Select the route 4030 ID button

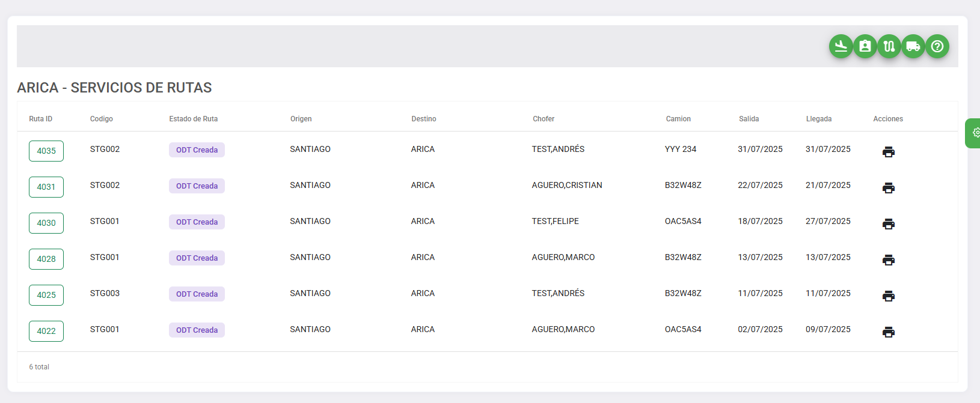click(46, 223)
